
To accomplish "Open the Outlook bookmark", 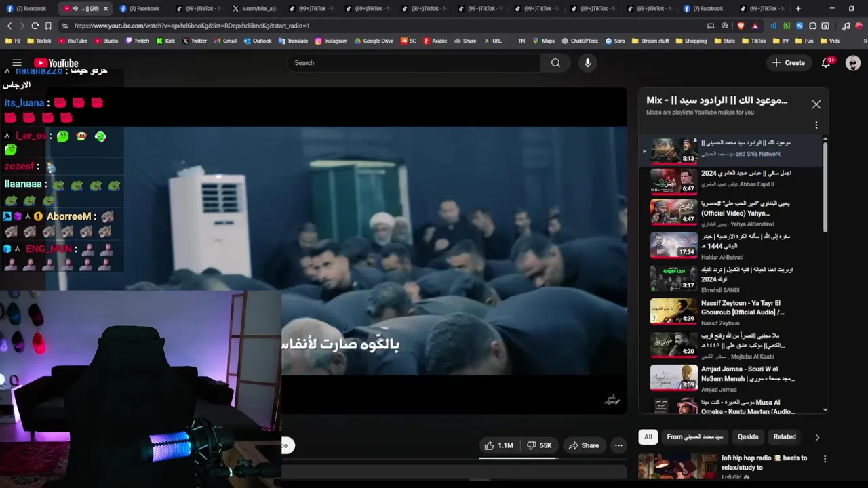I will click(257, 41).
